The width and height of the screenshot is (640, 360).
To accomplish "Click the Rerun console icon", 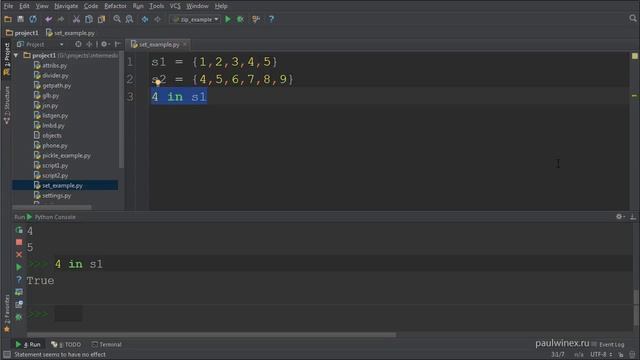I will [x=19, y=230].
